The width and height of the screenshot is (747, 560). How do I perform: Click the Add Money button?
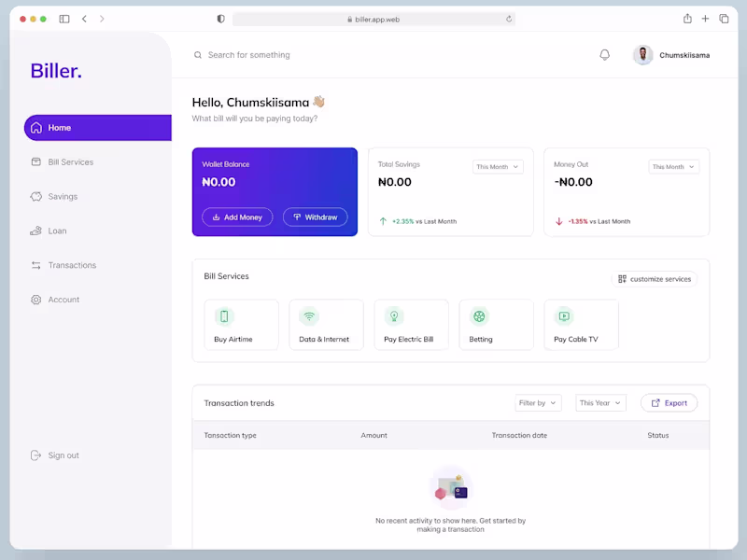(x=237, y=217)
